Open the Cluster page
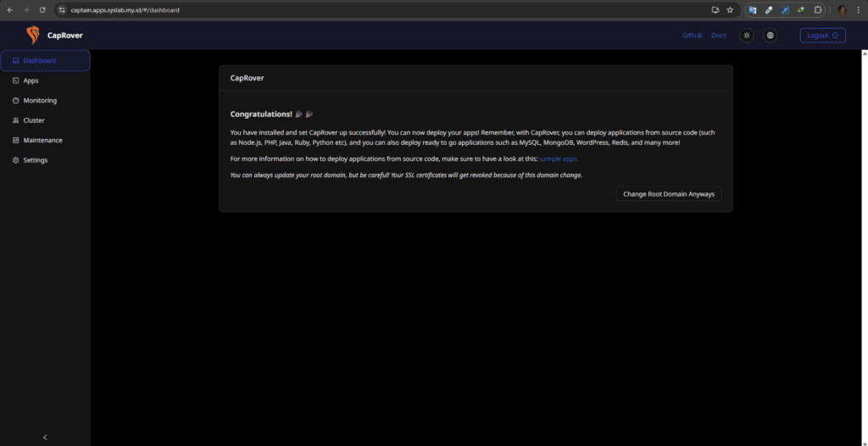This screenshot has height=446, width=868. pyautogui.click(x=45, y=120)
